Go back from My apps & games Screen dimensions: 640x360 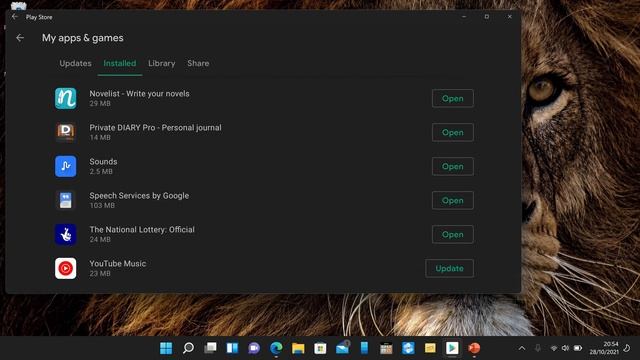point(20,38)
